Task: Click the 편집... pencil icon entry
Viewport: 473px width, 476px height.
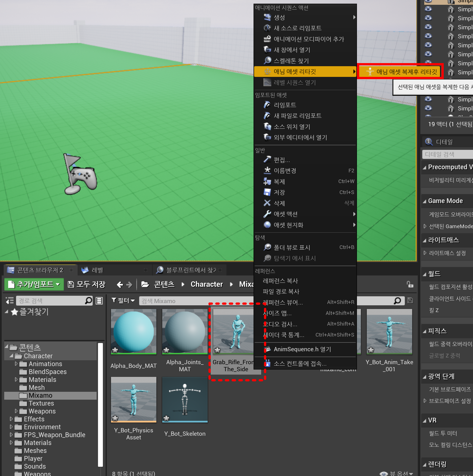Action: point(267,160)
